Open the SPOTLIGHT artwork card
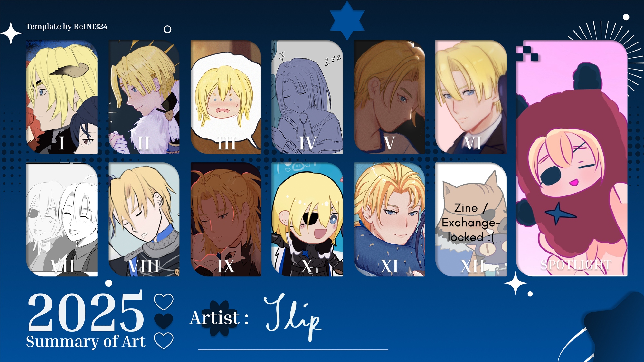 (x=572, y=158)
